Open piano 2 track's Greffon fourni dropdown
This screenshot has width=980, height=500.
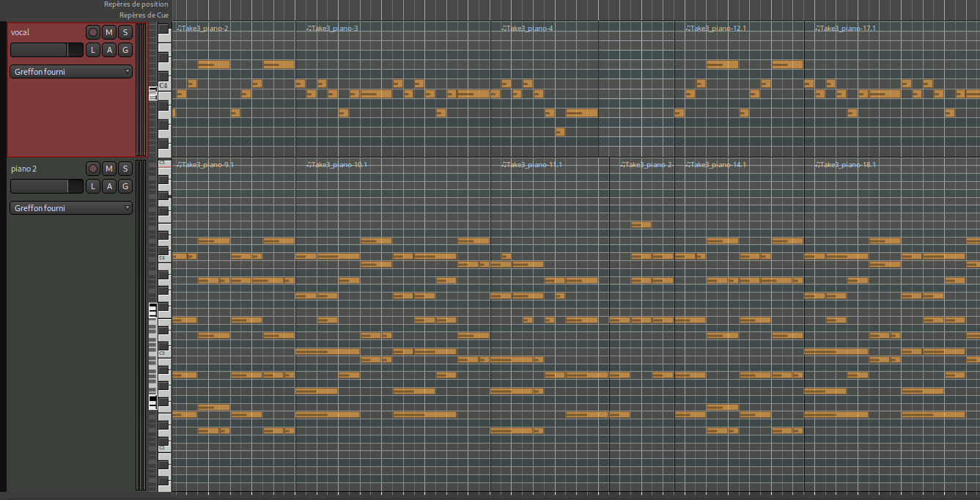[x=71, y=208]
